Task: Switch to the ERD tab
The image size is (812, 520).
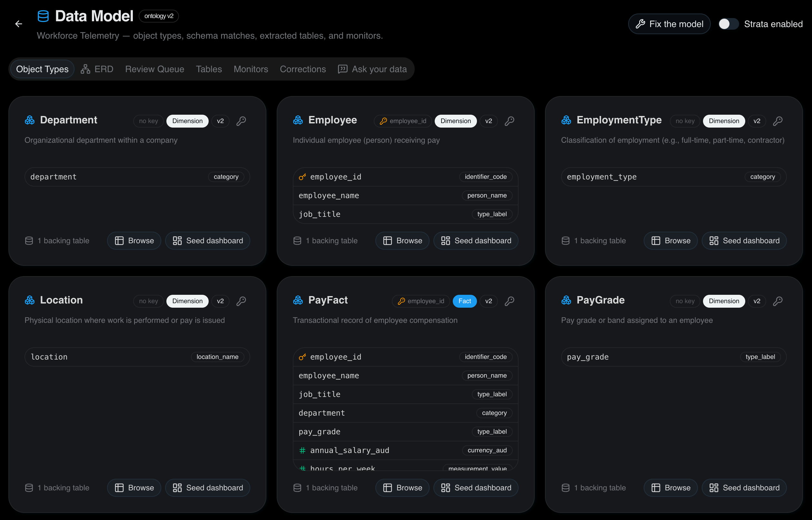Action: coord(97,69)
